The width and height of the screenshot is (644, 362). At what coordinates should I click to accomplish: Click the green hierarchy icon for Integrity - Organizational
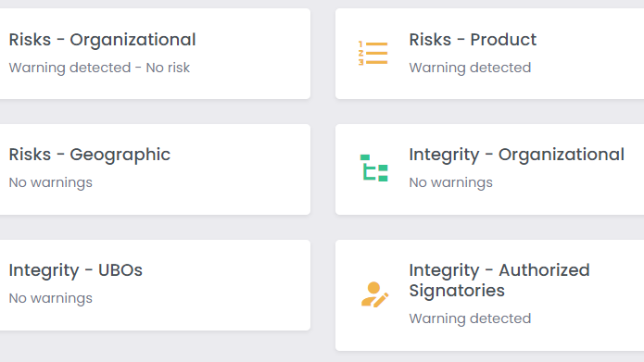pos(373,168)
